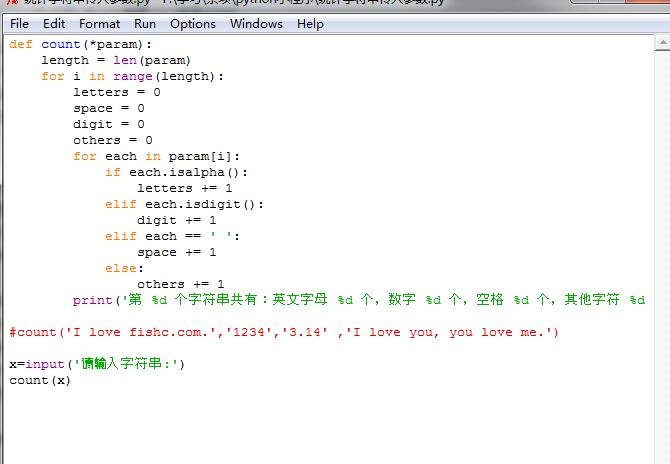The height and width of the screenshot is (464, 670).
Task: Open the Format menu
Action: pos(99,23)
